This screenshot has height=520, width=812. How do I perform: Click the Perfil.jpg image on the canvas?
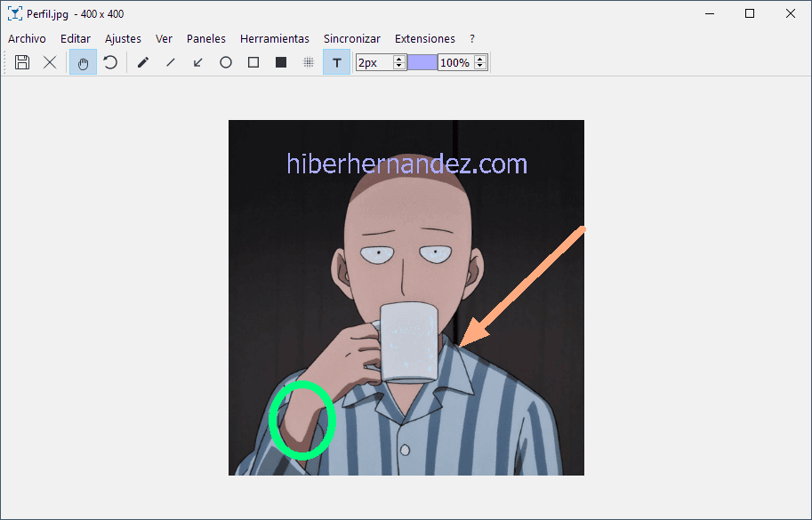406,298
